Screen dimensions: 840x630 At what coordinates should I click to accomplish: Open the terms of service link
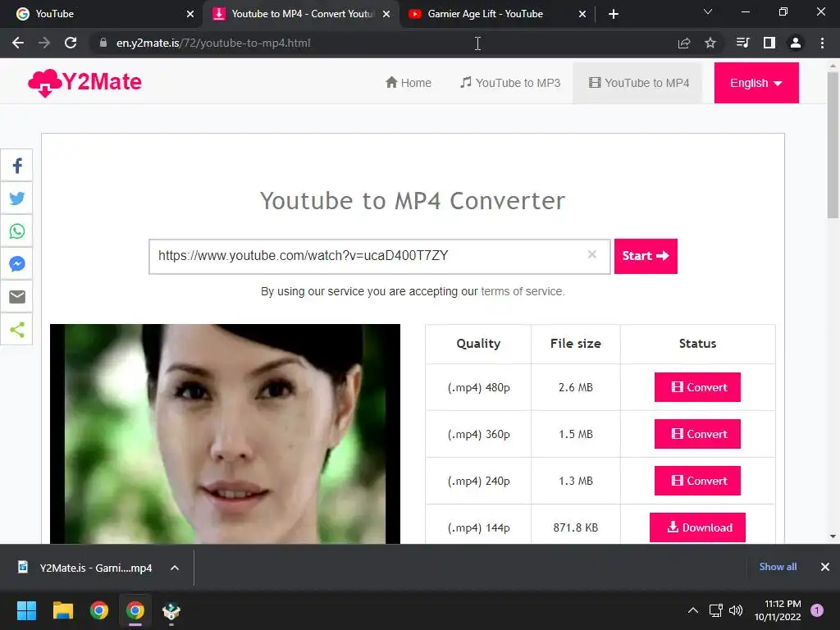click(x=523, y=291)
